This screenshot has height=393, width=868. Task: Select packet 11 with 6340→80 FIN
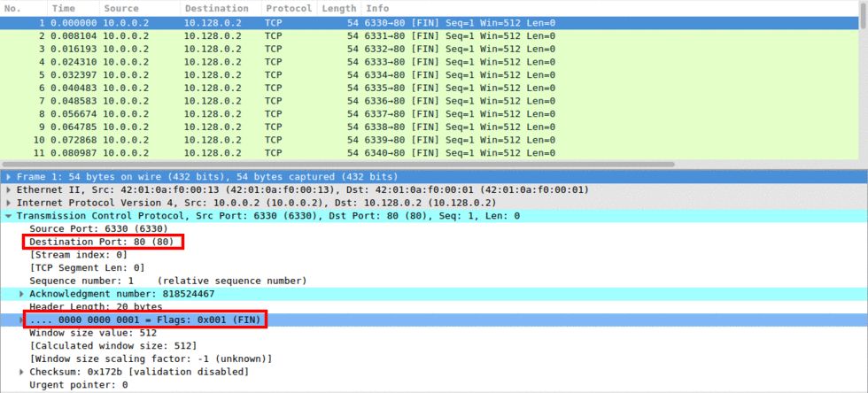click(430, 153)
